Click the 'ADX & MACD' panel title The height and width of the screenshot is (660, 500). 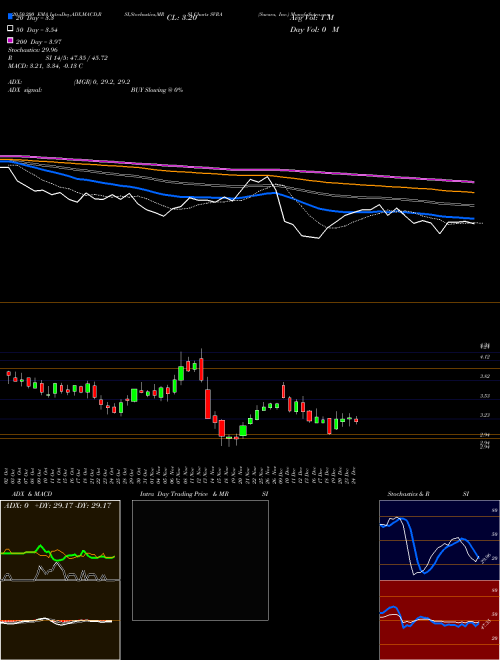32,494
